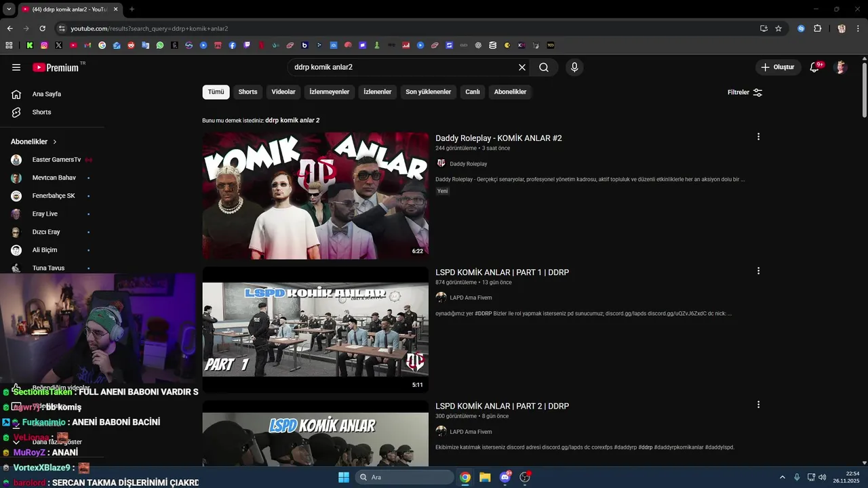Open the YouTube account avatar menu
Image resolution: width=868 pixels, height=488 pixels.
click(x=841, y=67)
